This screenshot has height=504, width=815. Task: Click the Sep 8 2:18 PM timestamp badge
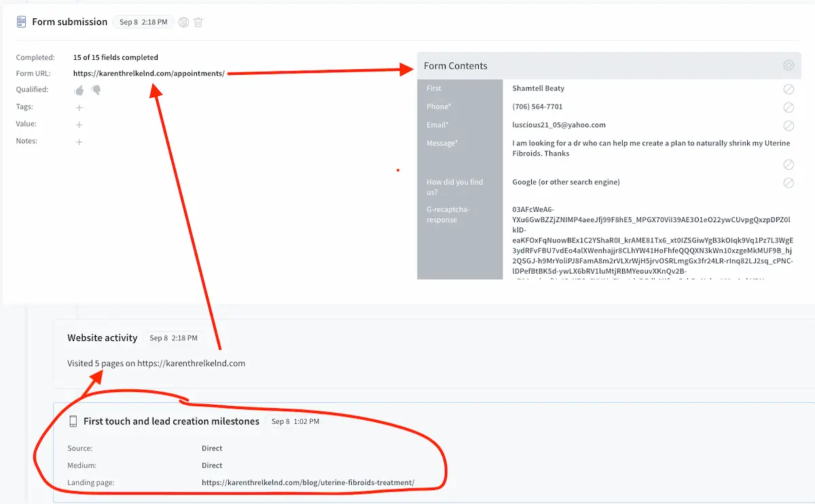[143, 21]
